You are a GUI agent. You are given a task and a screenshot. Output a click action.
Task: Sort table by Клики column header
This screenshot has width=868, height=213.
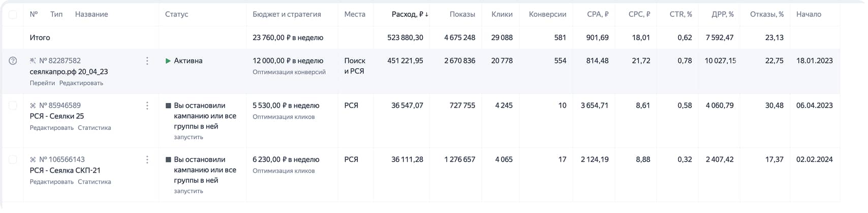click(x=502, y=14)
